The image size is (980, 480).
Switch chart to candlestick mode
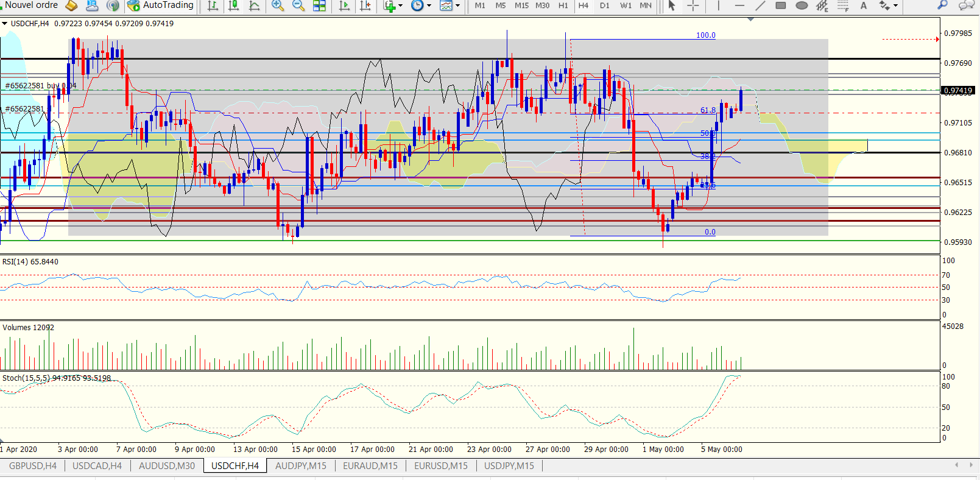tap(233, 5)
